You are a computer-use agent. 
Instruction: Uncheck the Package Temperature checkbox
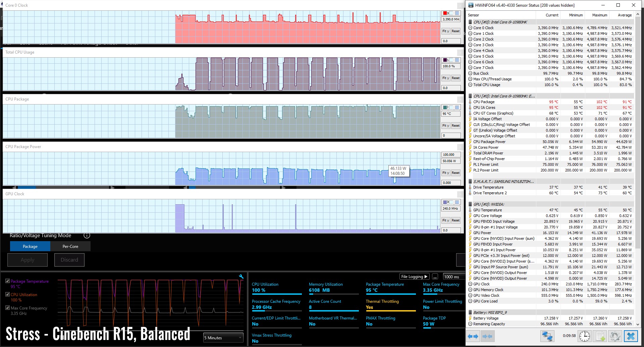tap(7, 281)
